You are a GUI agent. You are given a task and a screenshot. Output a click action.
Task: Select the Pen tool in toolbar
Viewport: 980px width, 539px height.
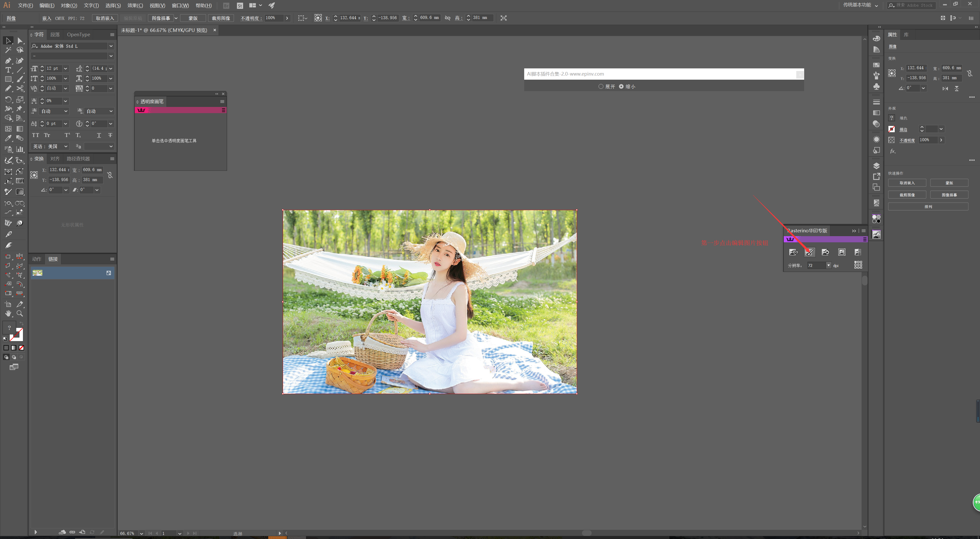pyautogui.click(x=8, y=61)
